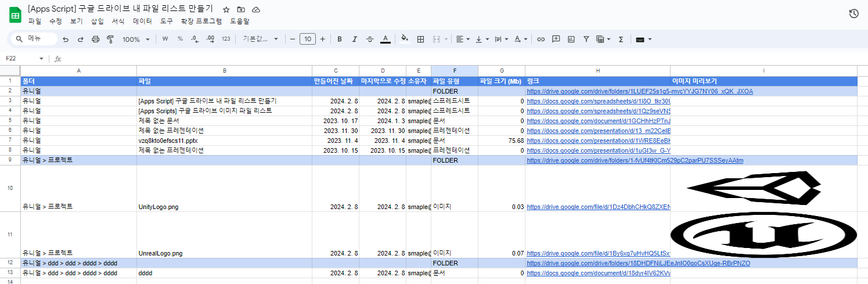Activate the paint format tool
Screen dimensions: 868x284
110,39
